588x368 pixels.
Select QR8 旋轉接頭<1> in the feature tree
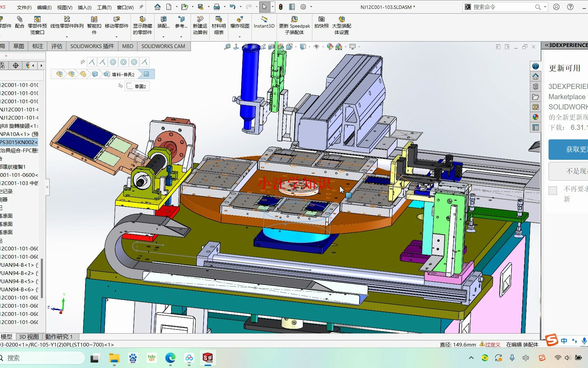pyautogui.click(x=19, y=126)
